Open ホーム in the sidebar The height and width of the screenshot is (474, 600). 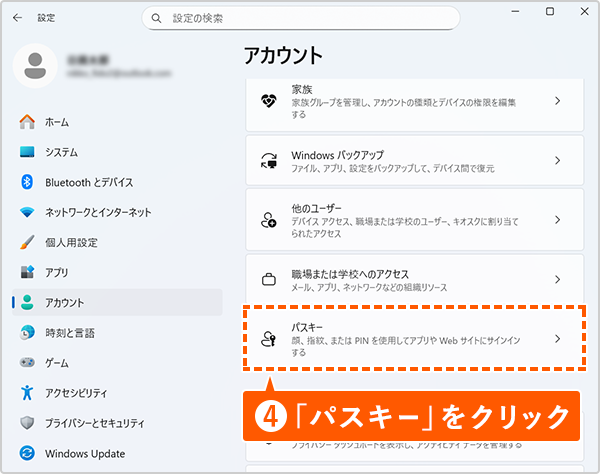tap(57, 122)
